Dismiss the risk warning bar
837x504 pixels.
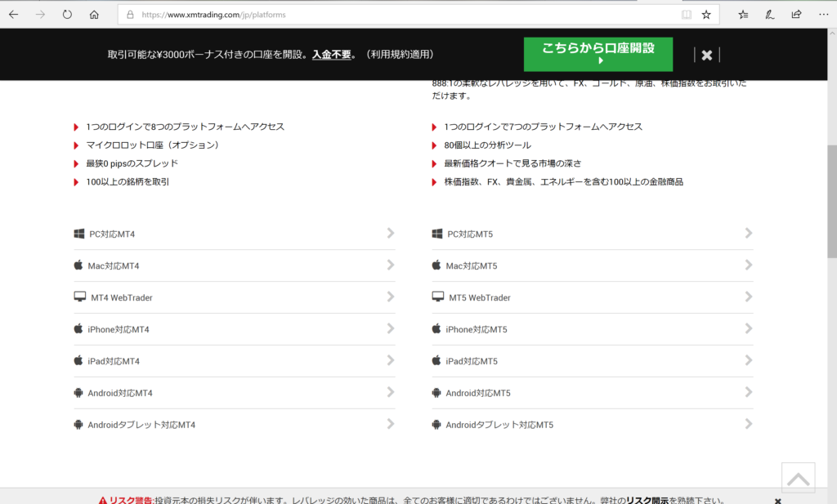click(x=778, y=501)
